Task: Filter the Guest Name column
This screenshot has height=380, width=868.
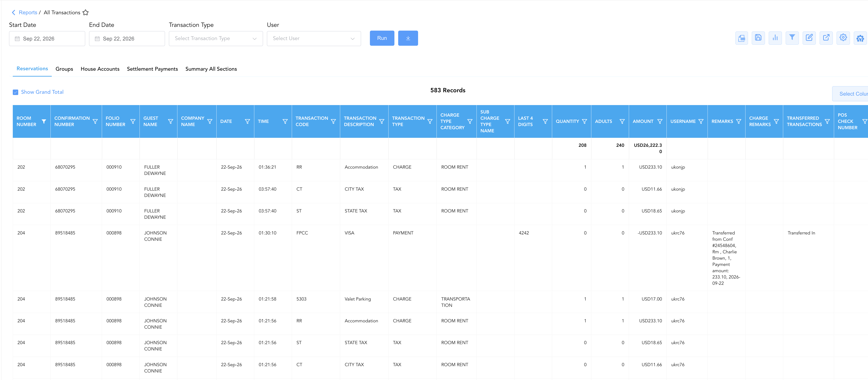Action: pos(170,121)
